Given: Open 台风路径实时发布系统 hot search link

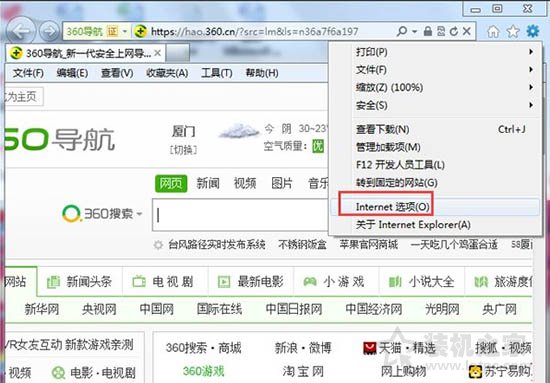Looking at the screenshot, I should point(216,244).
